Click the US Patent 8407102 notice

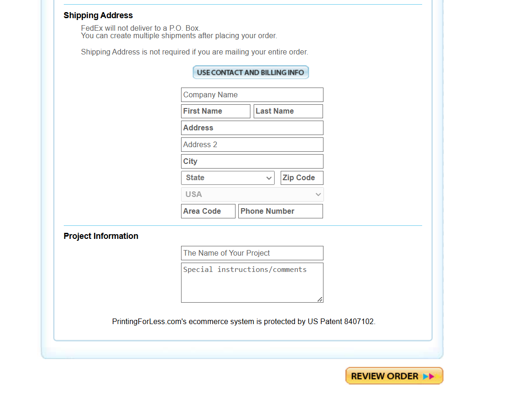243,321
